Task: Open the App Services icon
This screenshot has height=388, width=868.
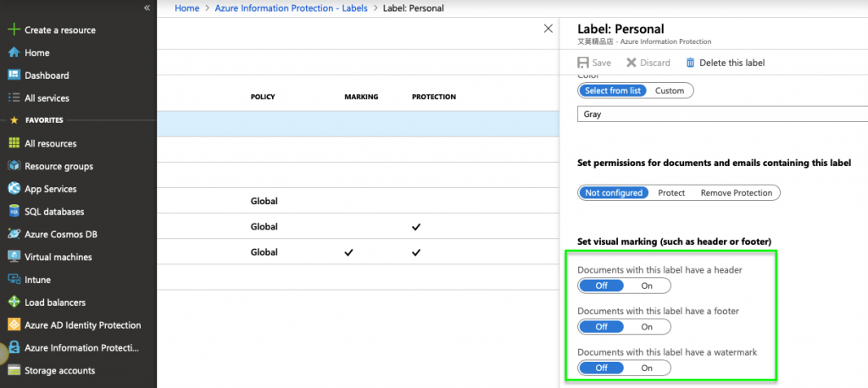Action: [14, 189]
